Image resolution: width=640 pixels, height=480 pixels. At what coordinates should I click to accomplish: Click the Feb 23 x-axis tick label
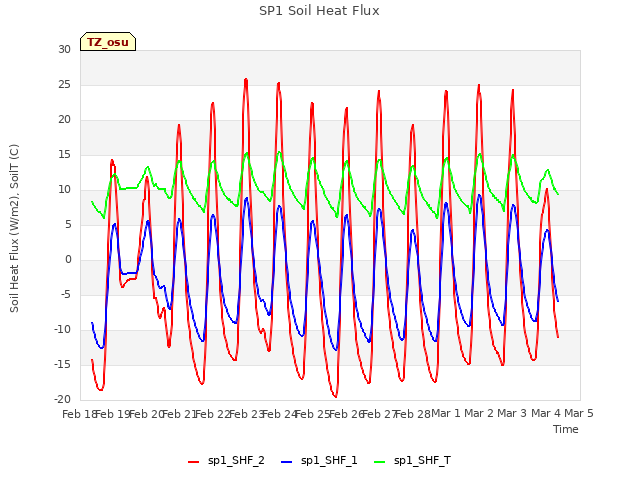[x=246, y=414]
